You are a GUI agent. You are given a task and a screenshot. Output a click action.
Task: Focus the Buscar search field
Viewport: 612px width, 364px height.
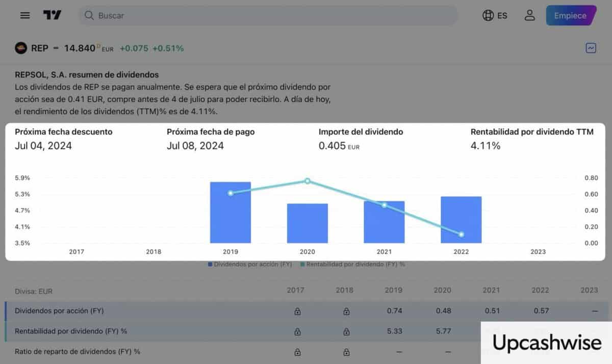click(268, 16)
